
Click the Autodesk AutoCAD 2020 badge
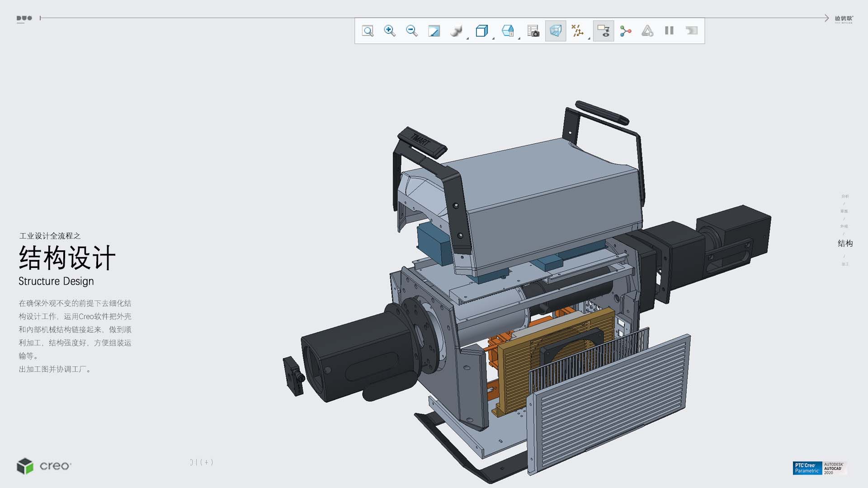tap(834, 468)
